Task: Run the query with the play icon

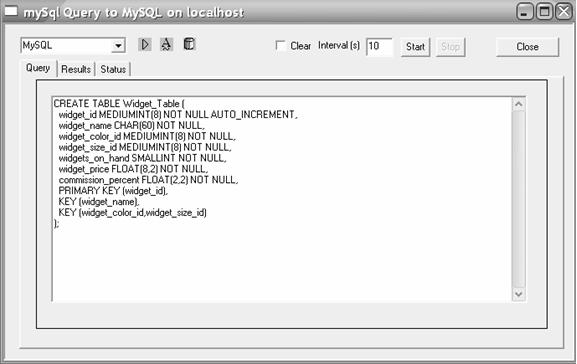Action: point(145,45)
